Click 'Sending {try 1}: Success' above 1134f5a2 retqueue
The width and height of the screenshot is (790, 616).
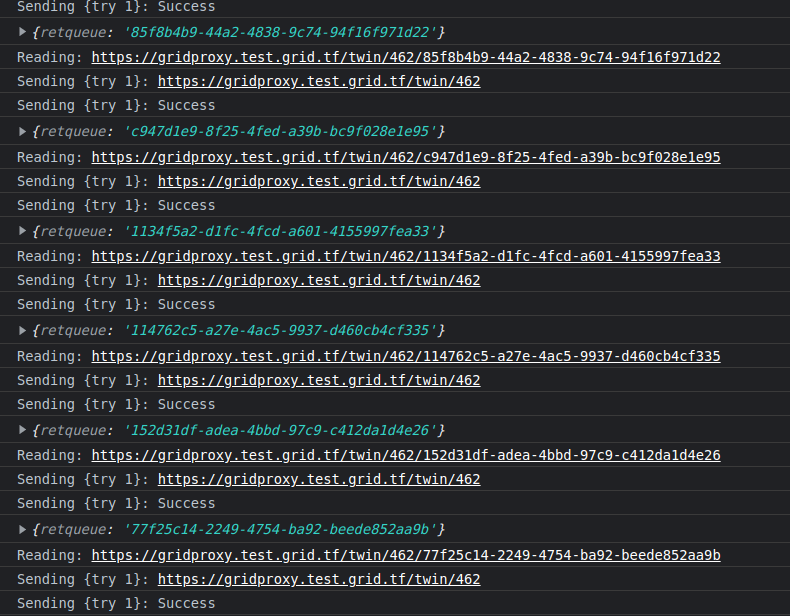116,205
